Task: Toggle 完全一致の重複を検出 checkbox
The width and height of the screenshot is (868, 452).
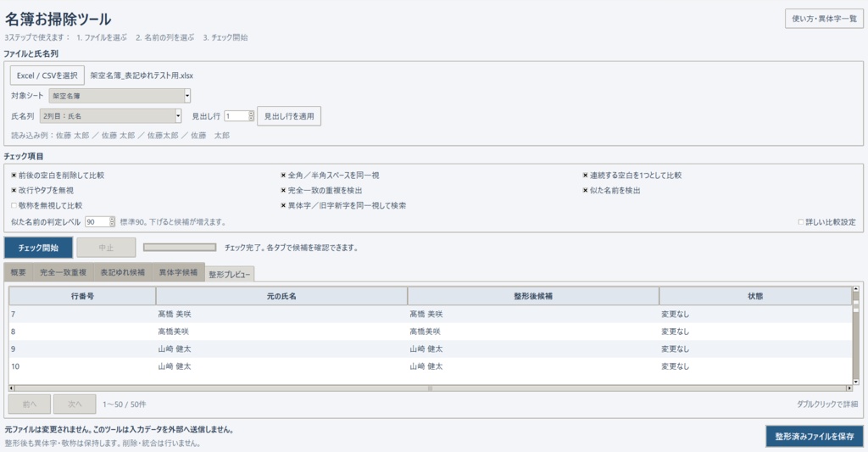Action: (x=283, y=190)
